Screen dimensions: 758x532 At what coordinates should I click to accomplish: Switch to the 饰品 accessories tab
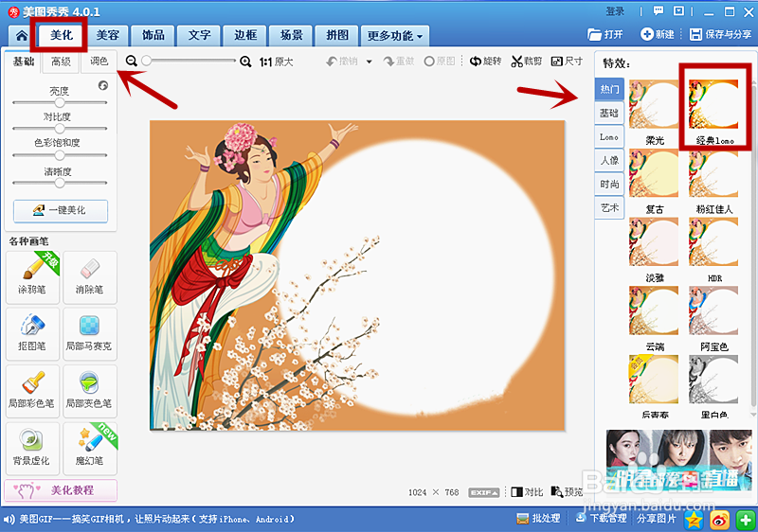153,36
